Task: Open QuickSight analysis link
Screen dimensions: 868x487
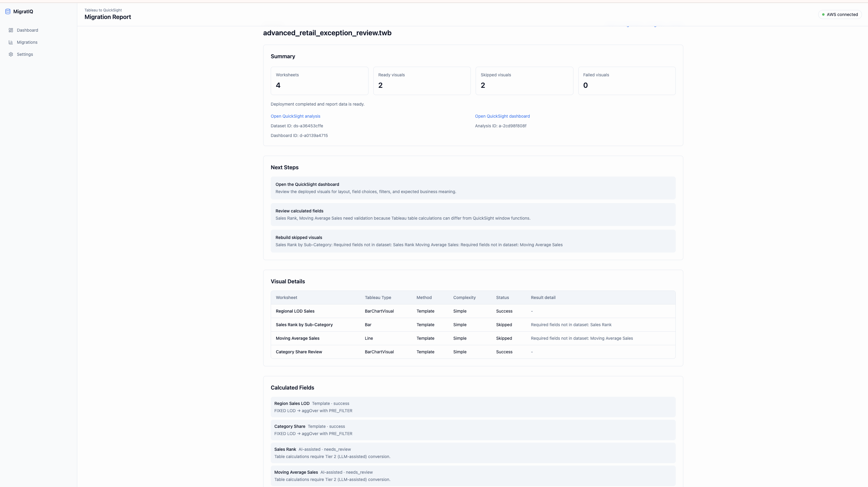Action: coord(295,116)
